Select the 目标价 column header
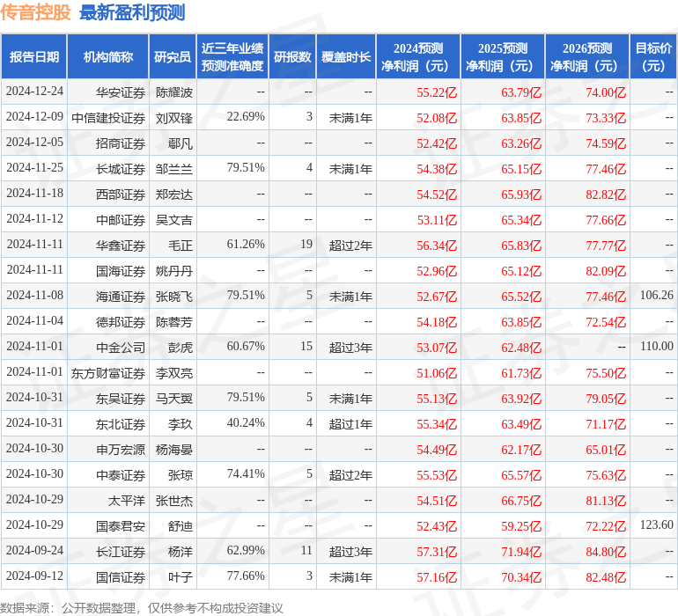 [653, 56]
